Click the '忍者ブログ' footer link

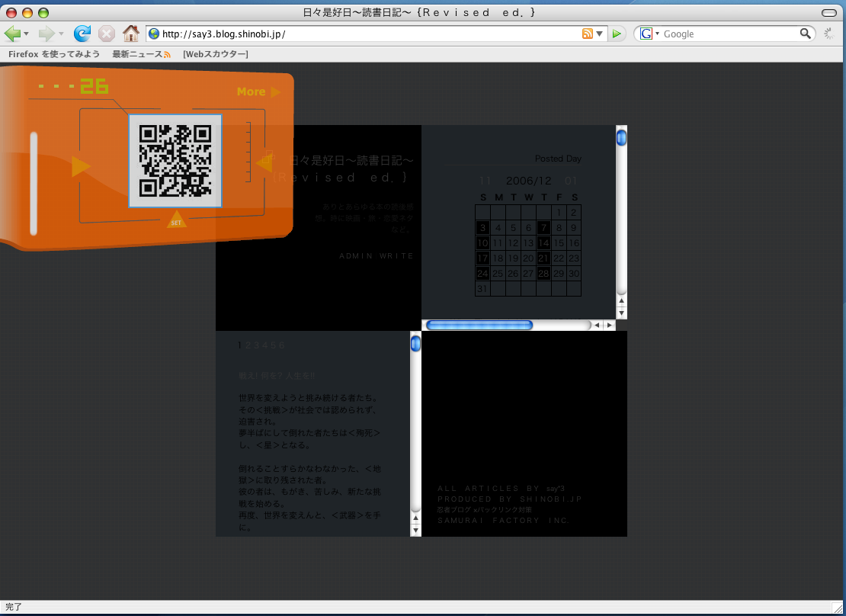pyautogui.click(x=453, y=509)
